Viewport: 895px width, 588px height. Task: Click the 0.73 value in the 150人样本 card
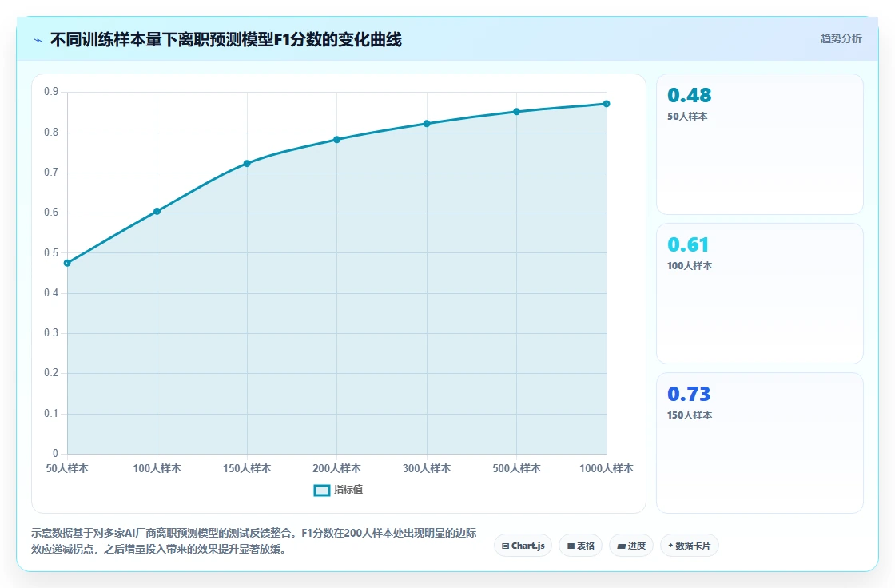point(689,394)
